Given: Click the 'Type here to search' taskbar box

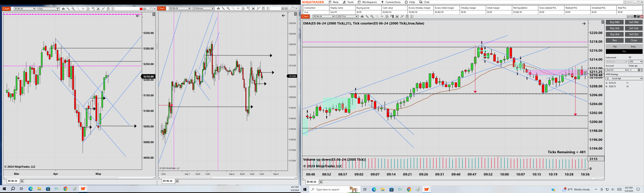Looking at the screenshot, I should click(x=335, y=189).
